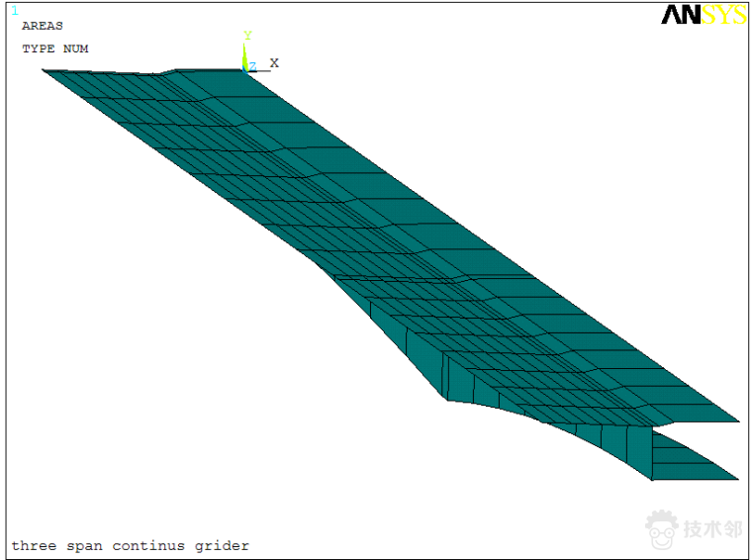
Task: Click the yellow SYS part of logo
Action: click(x=724, y=15)
